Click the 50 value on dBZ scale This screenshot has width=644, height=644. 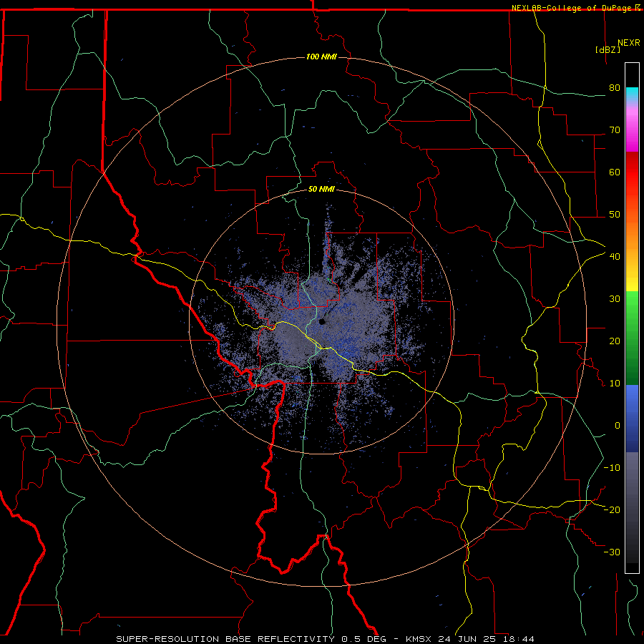click(615, 215)
